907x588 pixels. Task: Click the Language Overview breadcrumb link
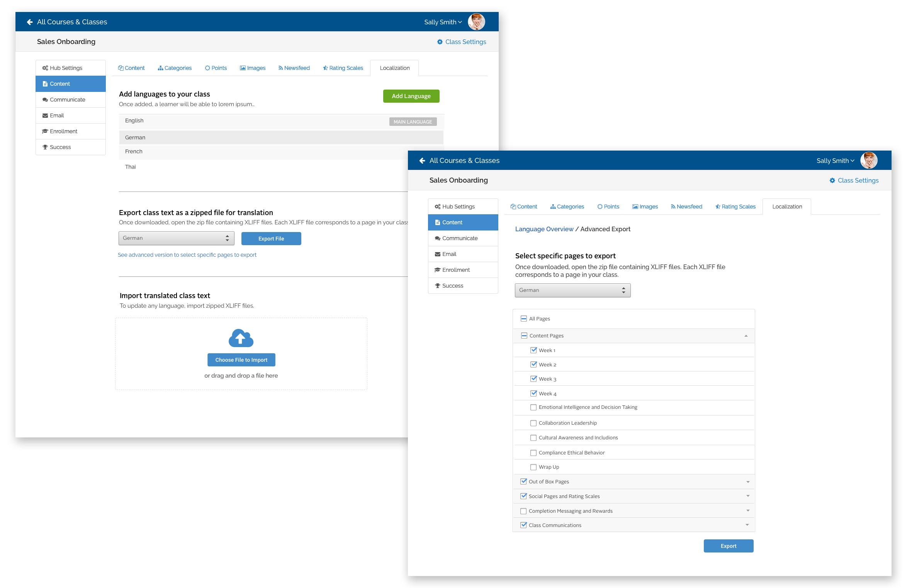pyautogui.click(x=544, y=229)
